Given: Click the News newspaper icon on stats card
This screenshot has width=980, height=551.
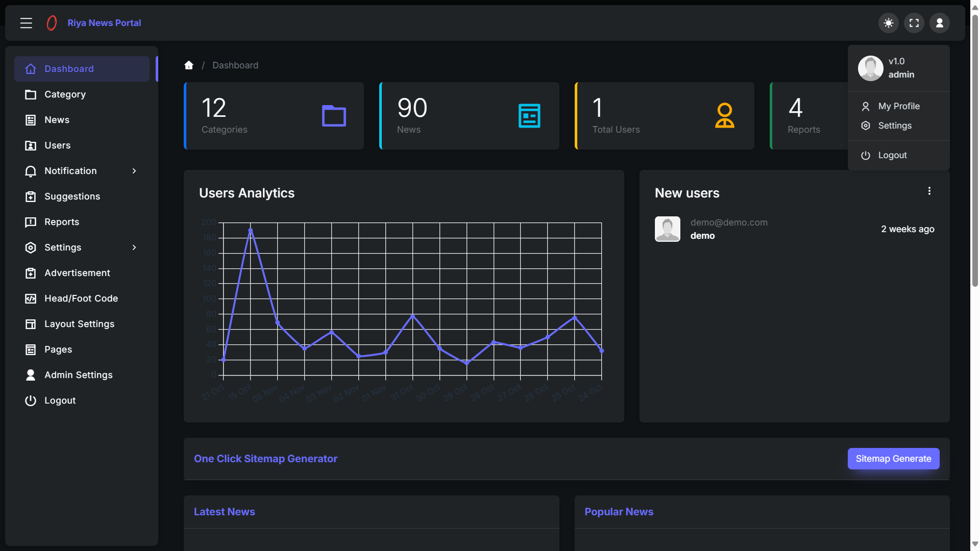Looking at the screenshot, I should tap(529, 116).
